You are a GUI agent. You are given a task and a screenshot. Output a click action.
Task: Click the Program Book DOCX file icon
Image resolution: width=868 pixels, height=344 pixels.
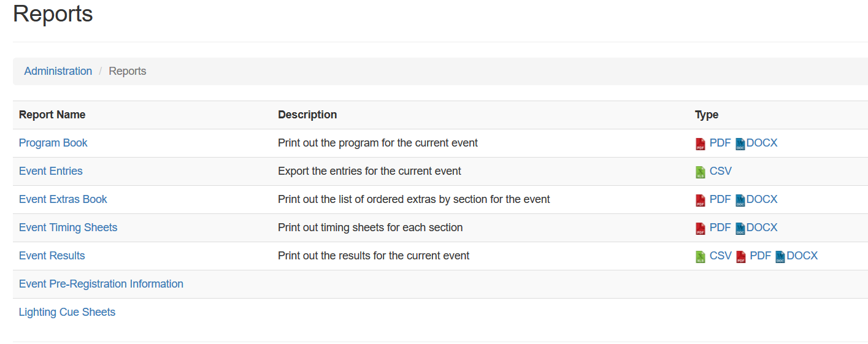coord(740,144)
